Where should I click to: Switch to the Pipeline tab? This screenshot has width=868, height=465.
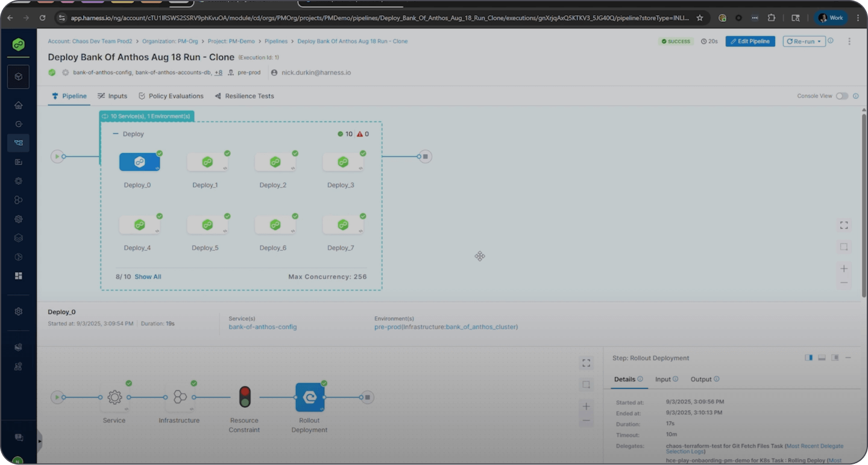click(69, 96)
